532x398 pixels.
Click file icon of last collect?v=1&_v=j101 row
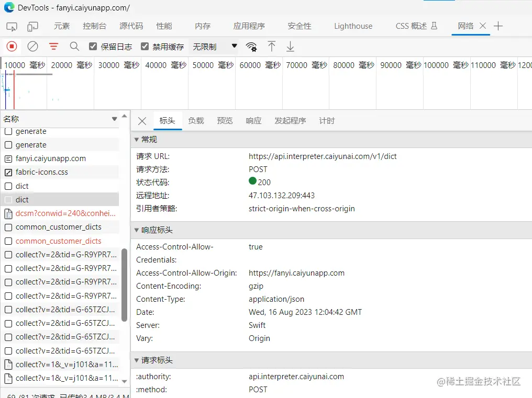8,378
